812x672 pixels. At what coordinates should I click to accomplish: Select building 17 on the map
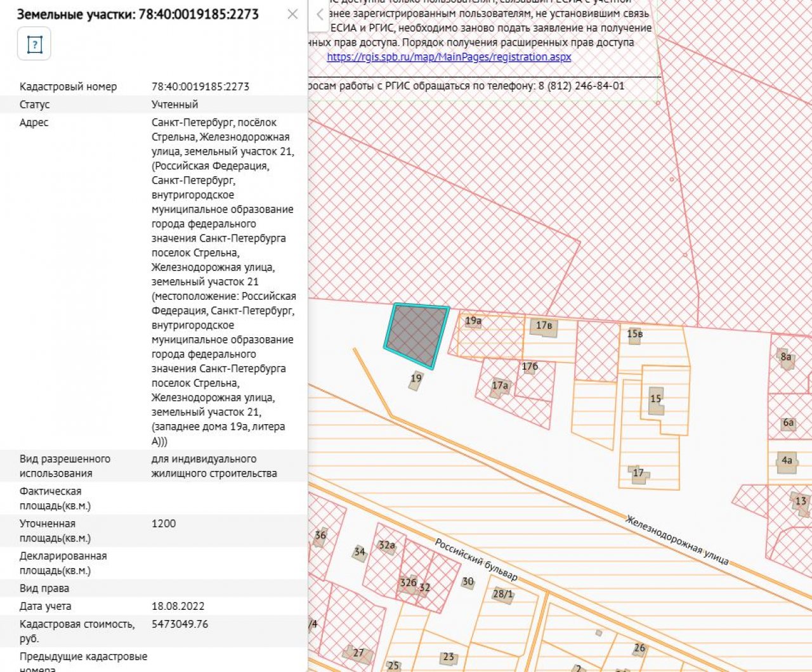click(638, 474)
